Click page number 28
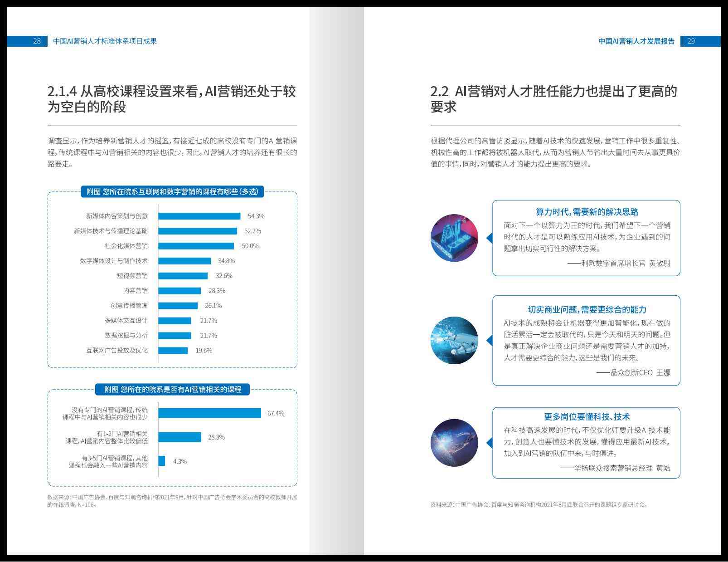728x562 pixels. (37, 41)
